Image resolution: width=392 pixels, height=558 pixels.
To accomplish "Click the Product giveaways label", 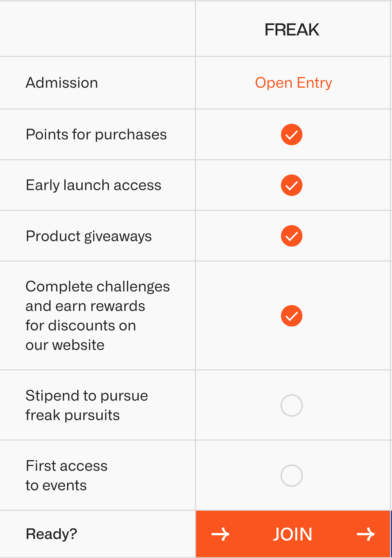I will pos(89,236).
